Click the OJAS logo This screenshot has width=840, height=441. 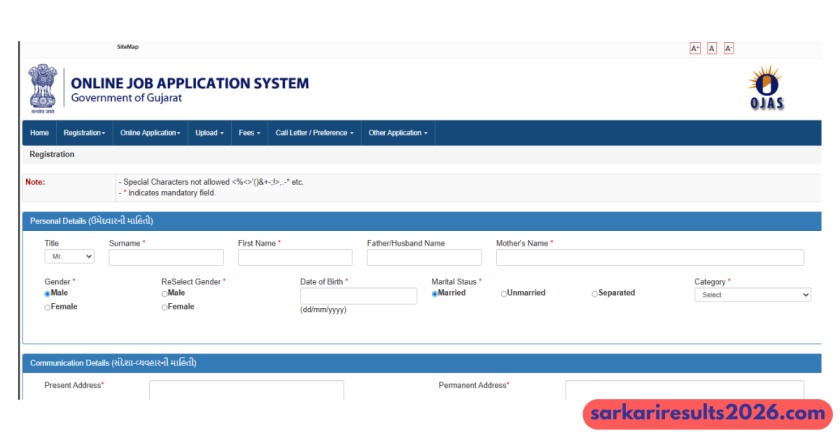pos(766,89)
